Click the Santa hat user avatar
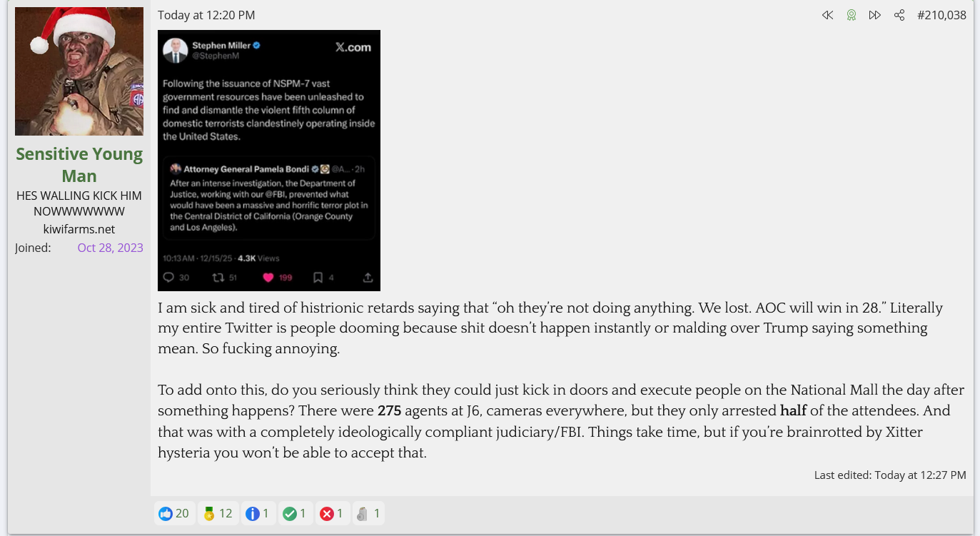The width and height of the screenshot is (980, 536). pos(79,71)
